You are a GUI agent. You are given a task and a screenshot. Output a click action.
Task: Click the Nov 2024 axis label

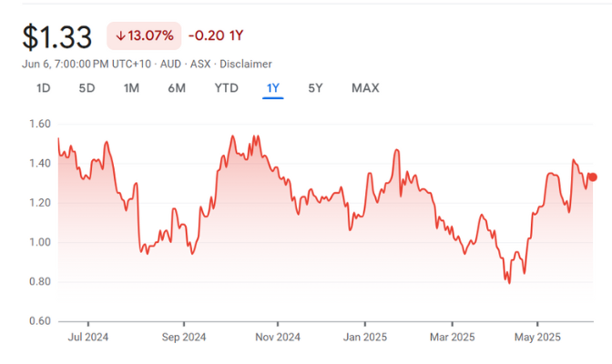point(277,335)
